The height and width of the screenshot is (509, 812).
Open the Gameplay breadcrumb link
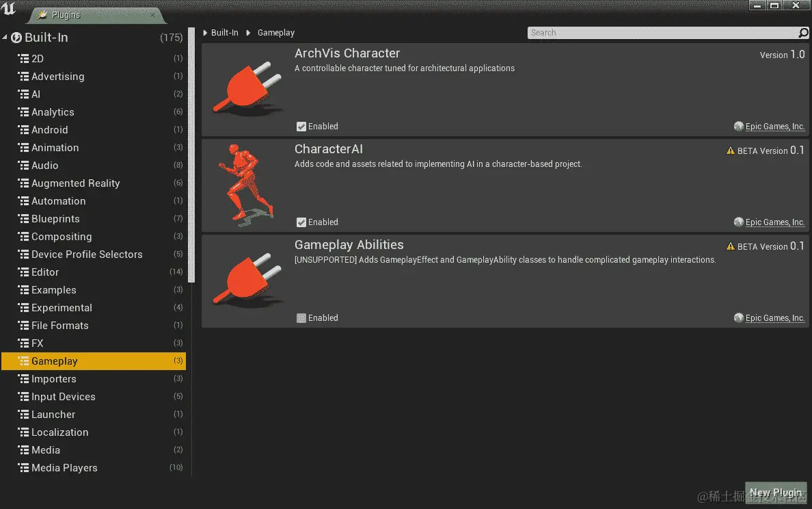tap(276, 33)
